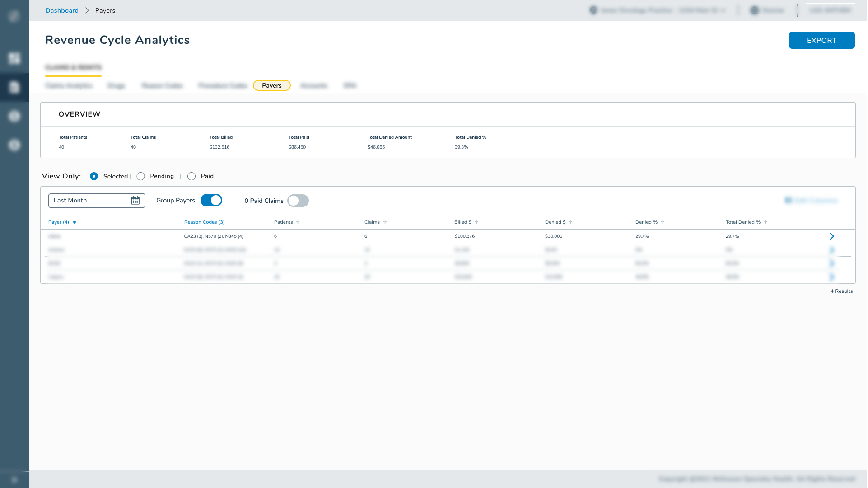868x488 pixels.
Task: Click the sort arrow beside Patients
Action: tap(298, 222)
